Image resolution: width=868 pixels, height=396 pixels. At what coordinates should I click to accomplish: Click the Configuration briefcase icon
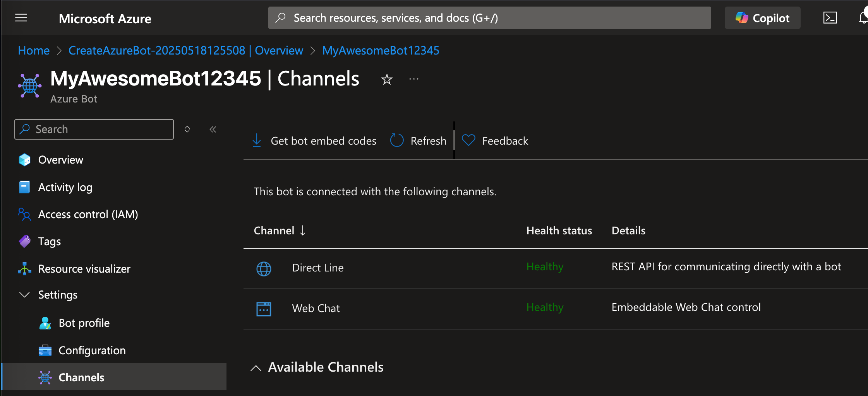point(45,350)
